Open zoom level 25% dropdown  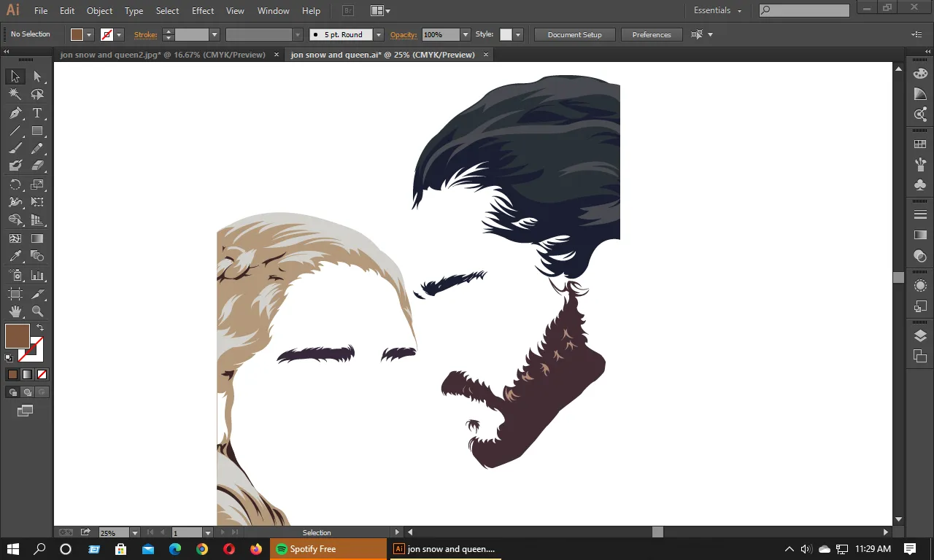pos(135,533)
